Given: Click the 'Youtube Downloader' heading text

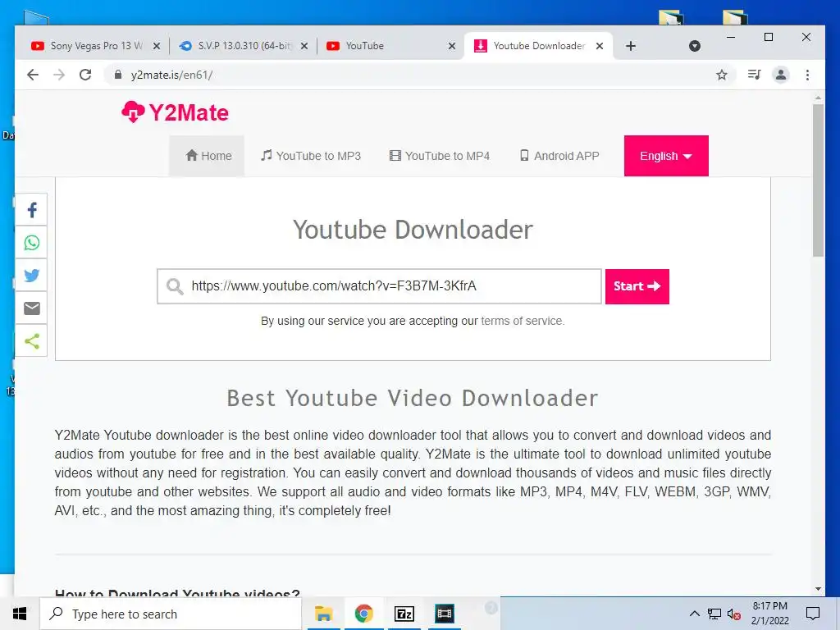Looking at the screenshot, I should pos(413,230).
